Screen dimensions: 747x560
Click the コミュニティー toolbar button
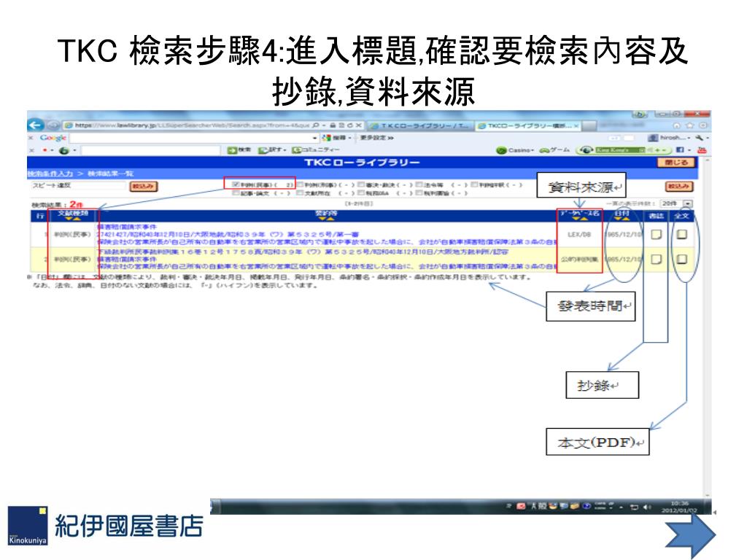(315, 150)
